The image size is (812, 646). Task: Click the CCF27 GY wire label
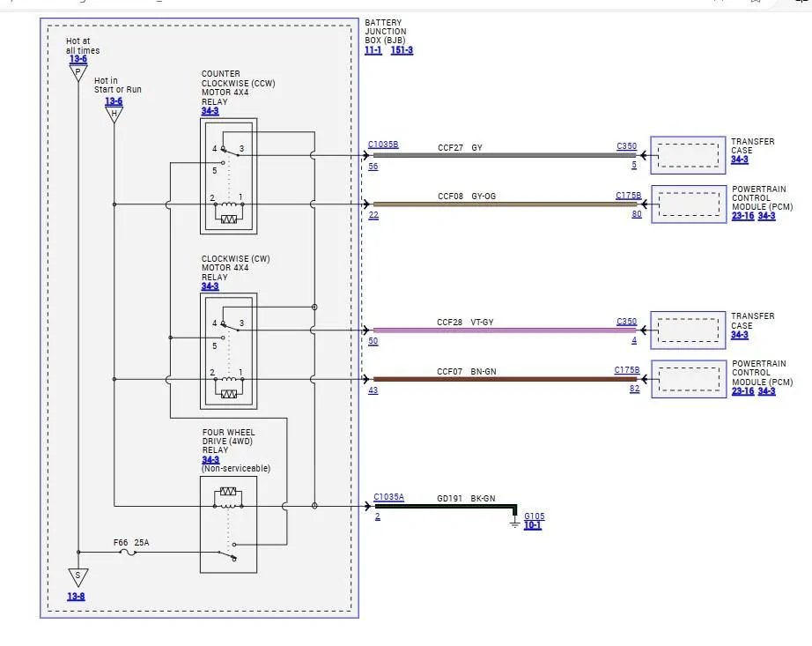pyautogui.click(x=460, y=148)
